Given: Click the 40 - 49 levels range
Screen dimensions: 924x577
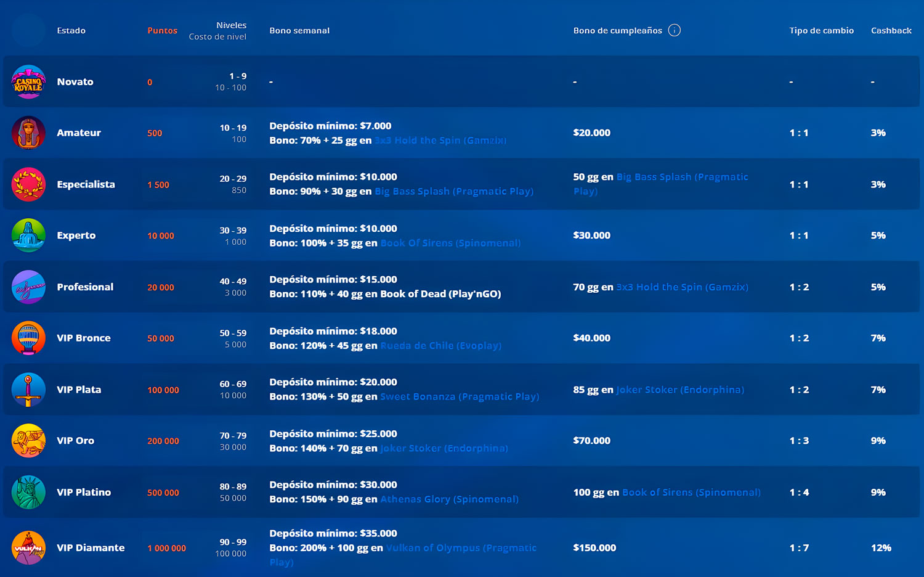Looking at the screenshot, I should (233, 281).
